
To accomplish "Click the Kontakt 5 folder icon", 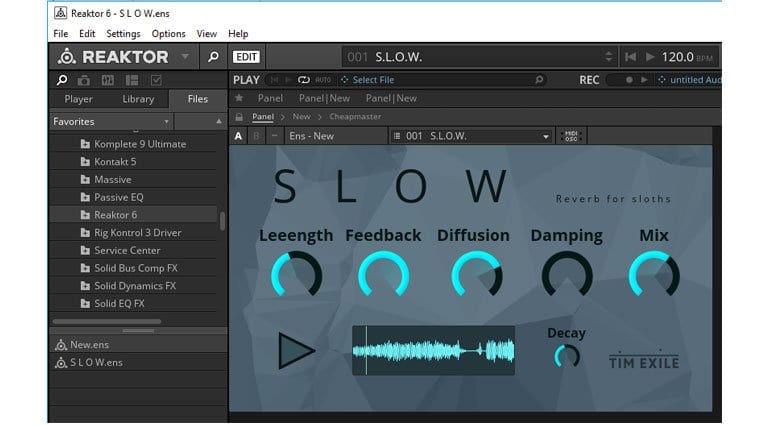I will click(85, 162).
